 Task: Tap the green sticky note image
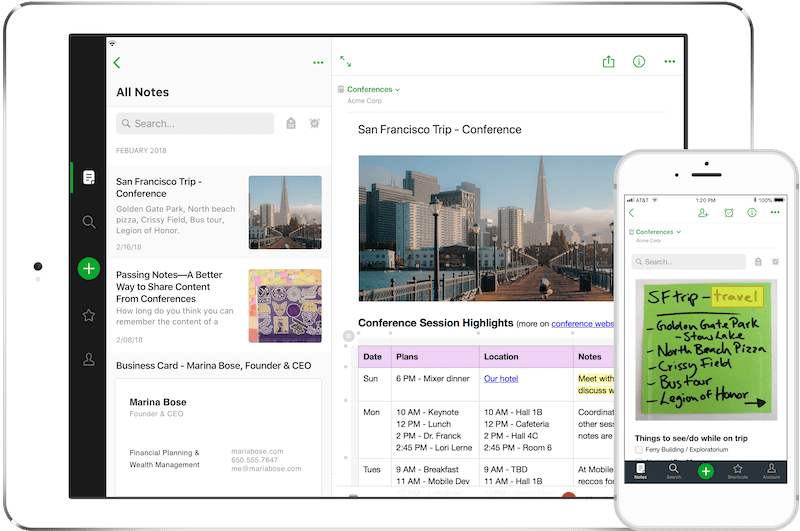pyautogui.click(x=706, y=349)
